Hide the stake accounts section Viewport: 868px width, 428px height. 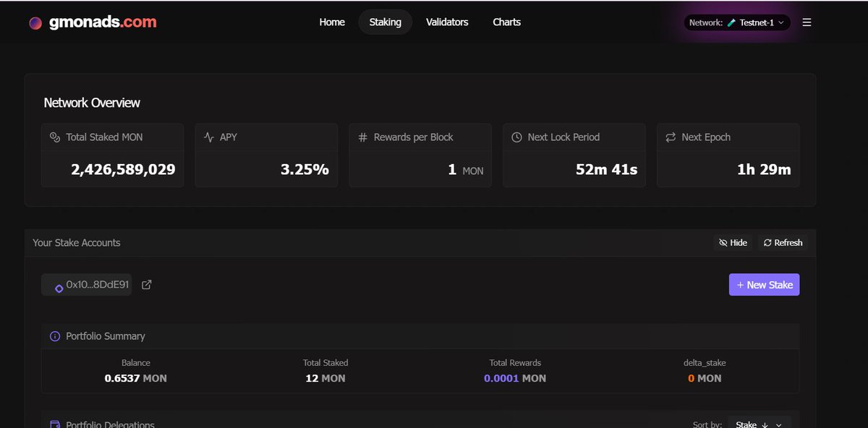click(733, 243)
